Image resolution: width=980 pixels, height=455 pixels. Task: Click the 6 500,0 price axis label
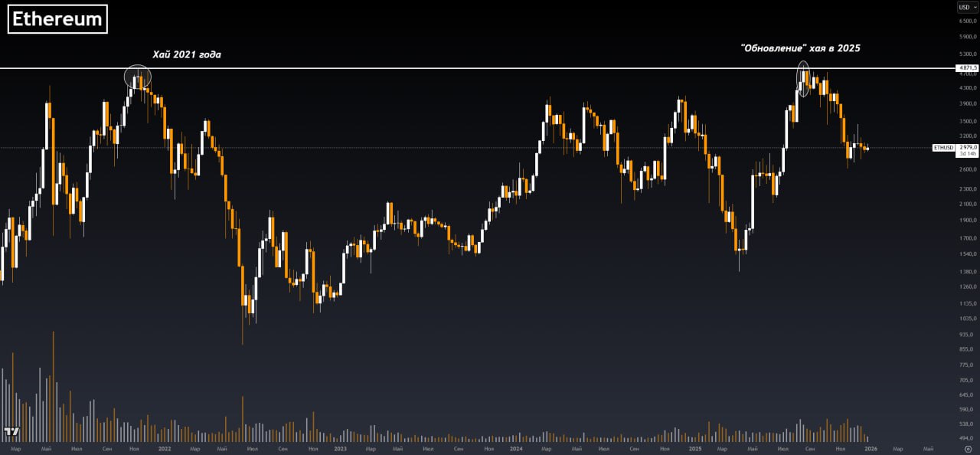point(968,21)
